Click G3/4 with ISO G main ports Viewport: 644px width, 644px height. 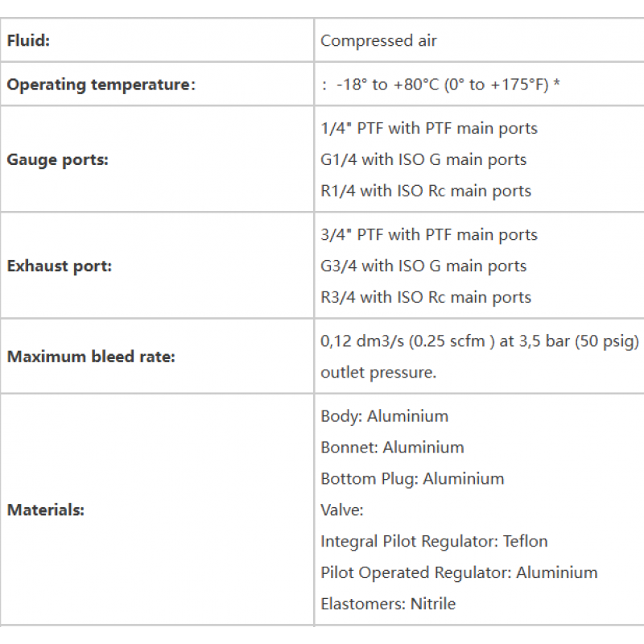[423, 266]
